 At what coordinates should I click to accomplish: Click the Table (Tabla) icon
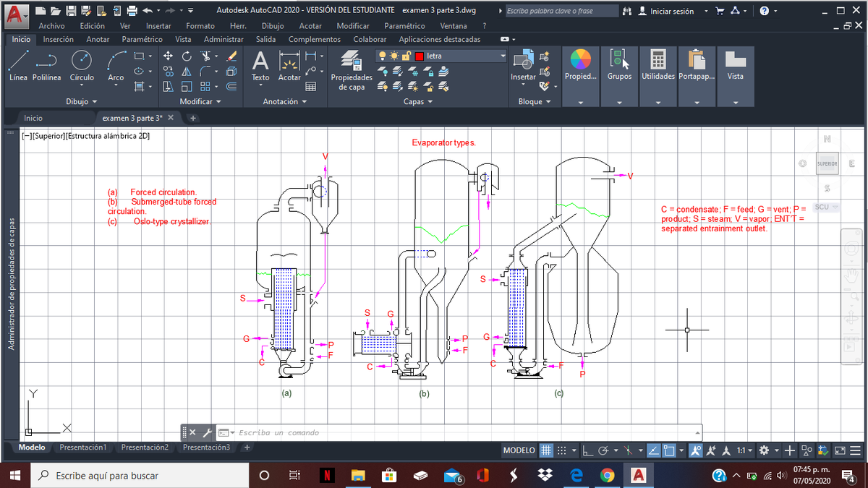pos(312,87)
